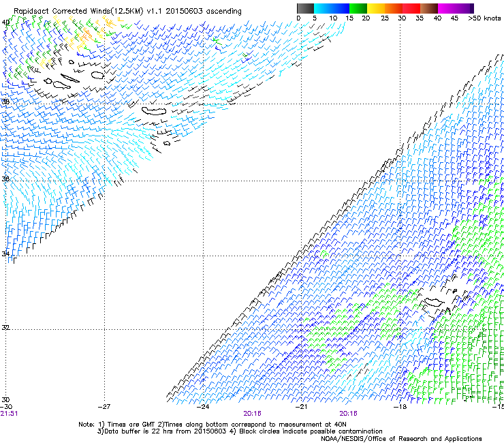504x443 pixels.
Task: Click the longitude label '-24'
Action: tap(203, 406)
